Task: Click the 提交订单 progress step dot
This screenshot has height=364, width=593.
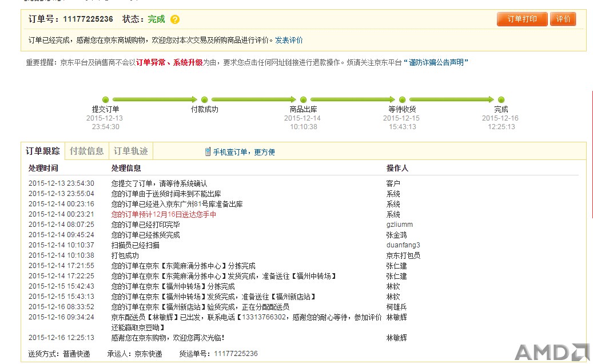Action: pos(106,99)
